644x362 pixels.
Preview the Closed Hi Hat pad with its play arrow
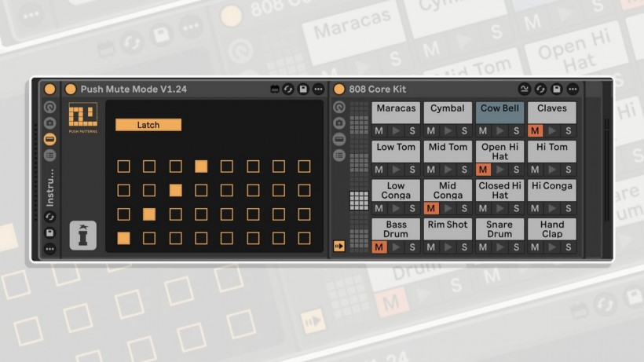pos(499,209)
